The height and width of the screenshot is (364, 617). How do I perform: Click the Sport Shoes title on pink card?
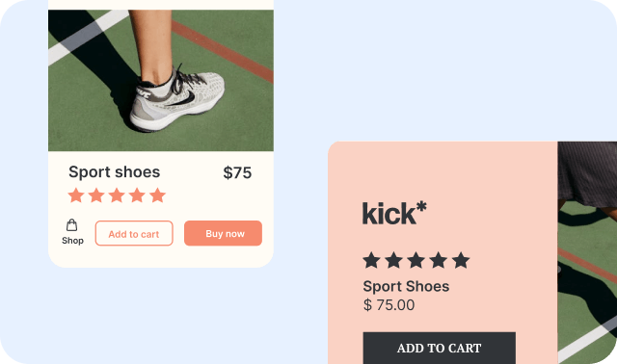(x=406, y=286)
